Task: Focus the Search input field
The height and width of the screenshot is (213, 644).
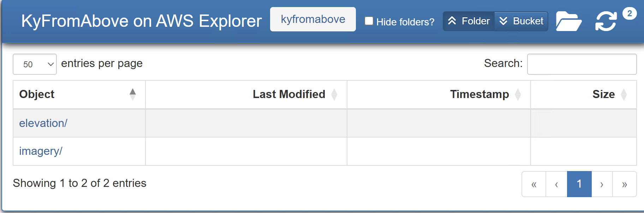Action: click(x=582, y=64)
